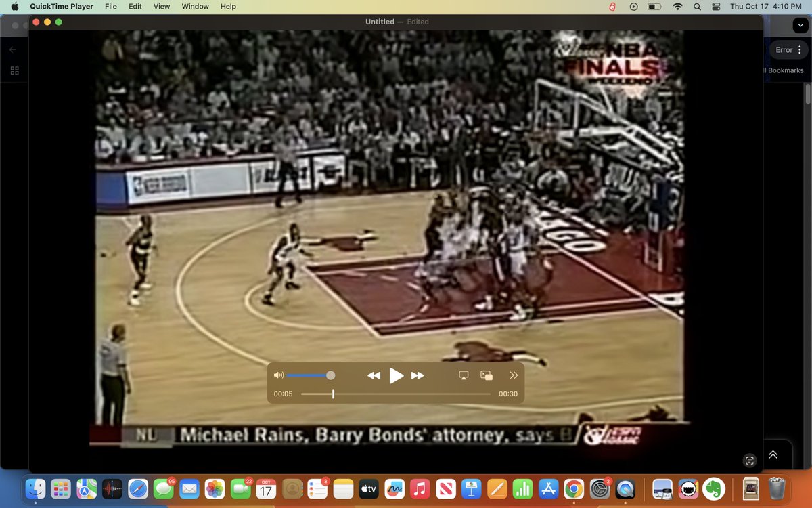
Task: Open Wi-Fi menu in menu bar
Action: (x=677, y=6)
